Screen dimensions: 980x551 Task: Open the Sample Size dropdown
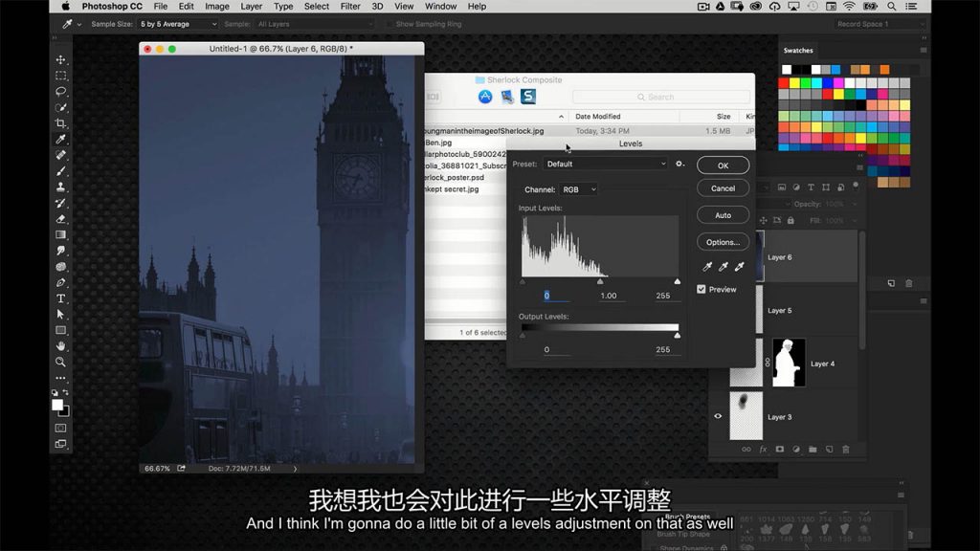(x=178, y=24)
